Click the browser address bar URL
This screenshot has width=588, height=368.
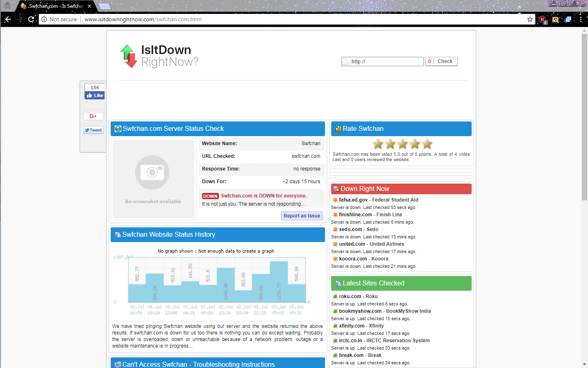click(143, 19)
